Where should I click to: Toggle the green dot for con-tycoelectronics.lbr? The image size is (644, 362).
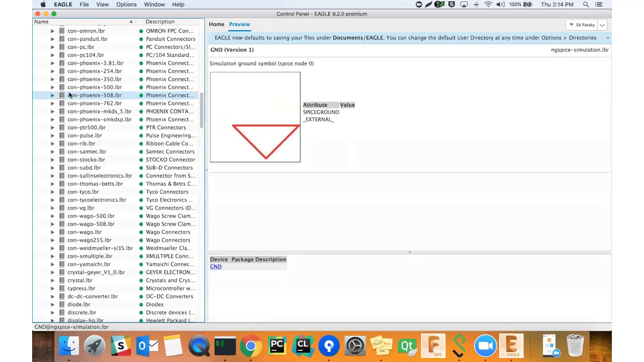(x=141, y=200)
